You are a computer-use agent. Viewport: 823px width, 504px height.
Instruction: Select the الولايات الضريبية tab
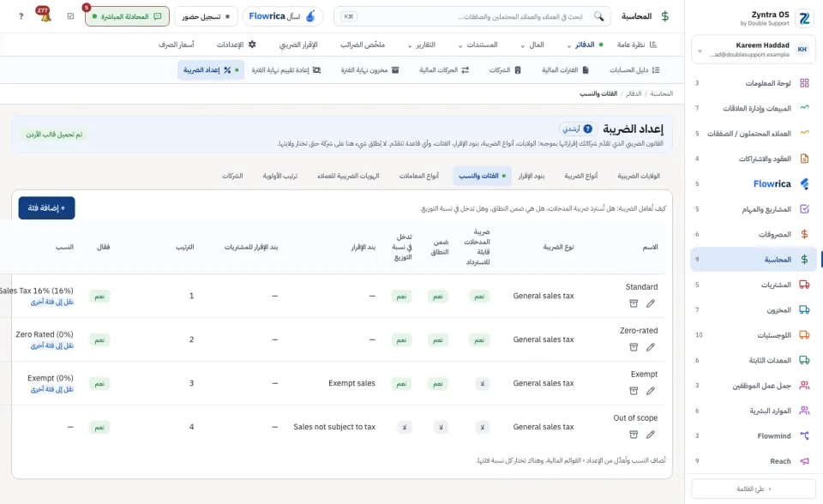pos(639,176)
